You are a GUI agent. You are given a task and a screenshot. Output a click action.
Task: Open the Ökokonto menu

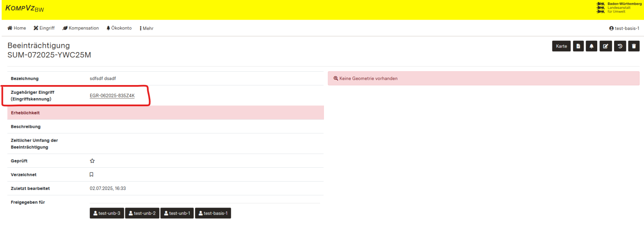pyautogui.click(x=119, y=28)
